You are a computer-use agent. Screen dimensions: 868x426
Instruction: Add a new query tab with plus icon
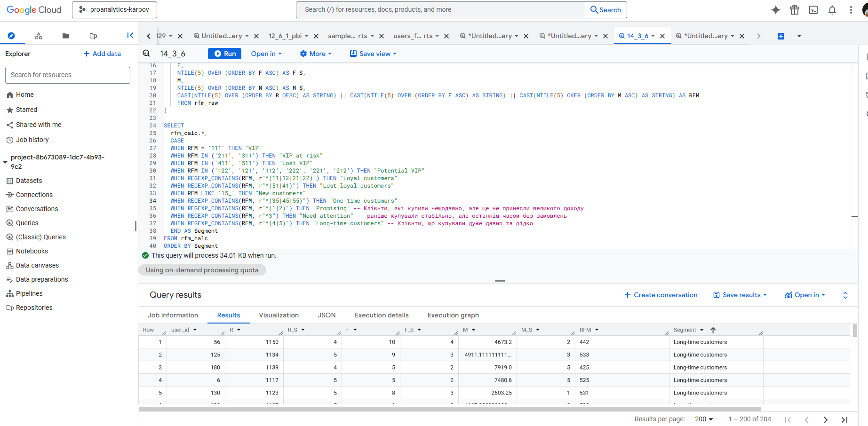click(x=781, y=36)
